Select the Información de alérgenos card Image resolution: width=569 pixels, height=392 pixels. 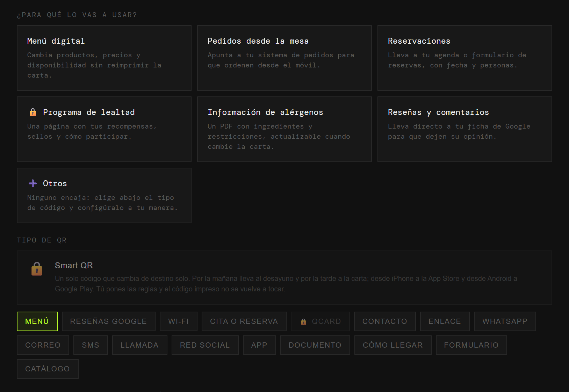click(284, 129)
